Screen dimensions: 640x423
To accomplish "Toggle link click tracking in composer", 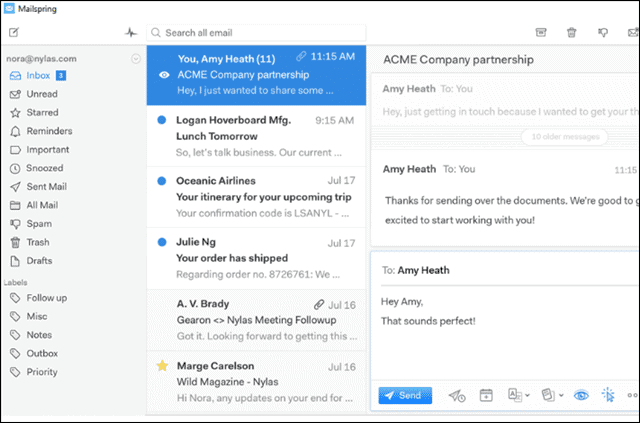I will tap(607, 396).
